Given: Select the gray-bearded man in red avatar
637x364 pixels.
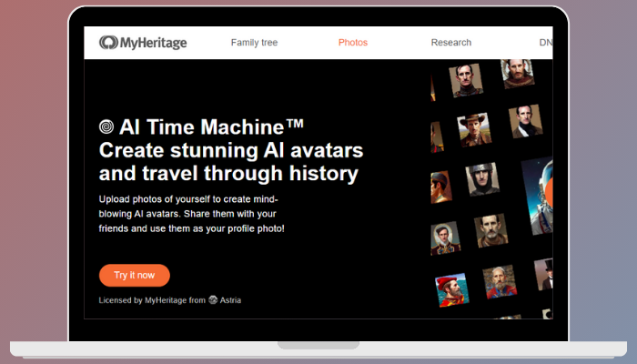Looking at the screenshot, I should click(x=500, y=281).
